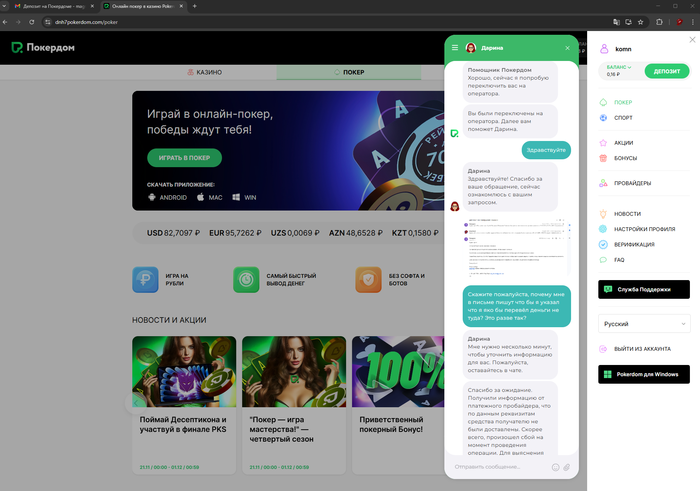Switch to the Gmail Депозит на Покердоме tab
The image size is (700, 491).
(x=54, y=6)
